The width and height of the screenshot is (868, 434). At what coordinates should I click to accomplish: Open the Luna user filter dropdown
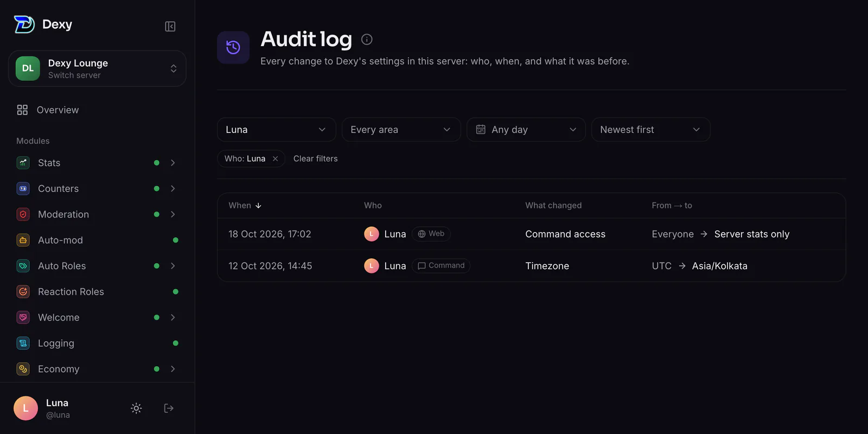coord(277,130)
